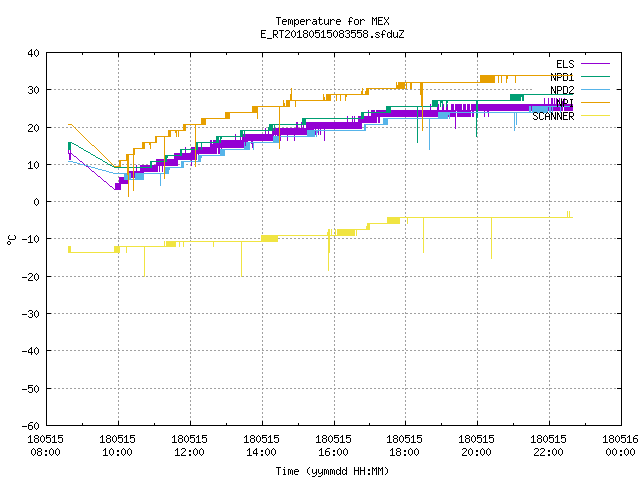Image resolution: width=640 pixels, height=480 pixels.
Task: Click the x-axis tick label '180515 22:00'
Action: pyautogui.click(x=549, y=446)
